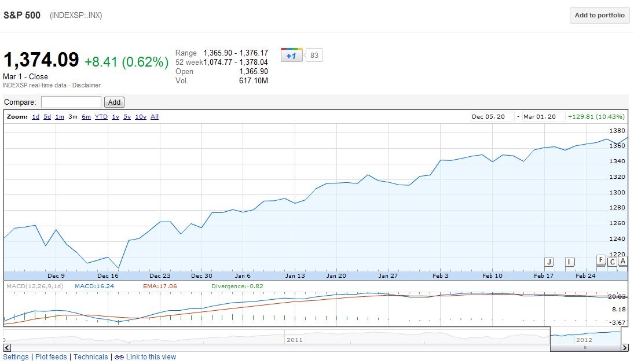Viewport: 634px width, 364px height.
Task: Set chart zoom to 1m
Action: click(x=60, y=117)
